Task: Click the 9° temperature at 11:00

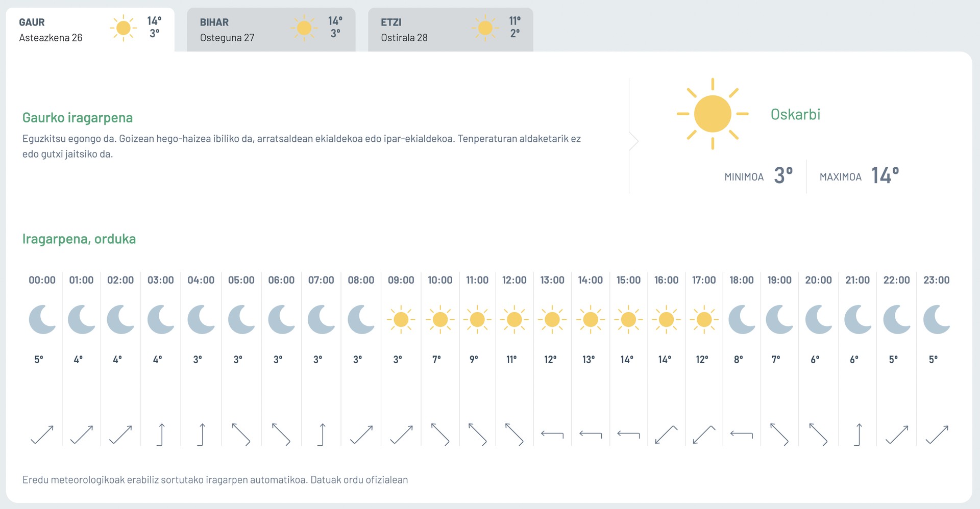Action: (x=474, y=360)
